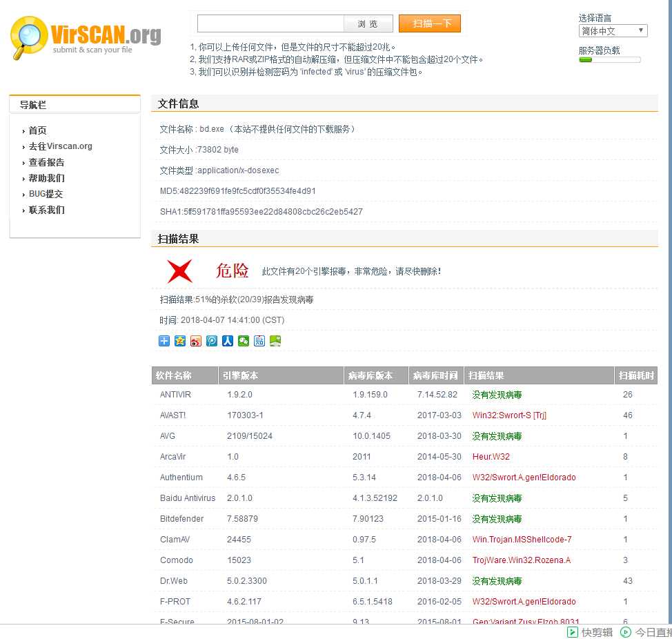Open the share-more plus icon
Screen dimensions: 672x639
[x=164, y=341]
